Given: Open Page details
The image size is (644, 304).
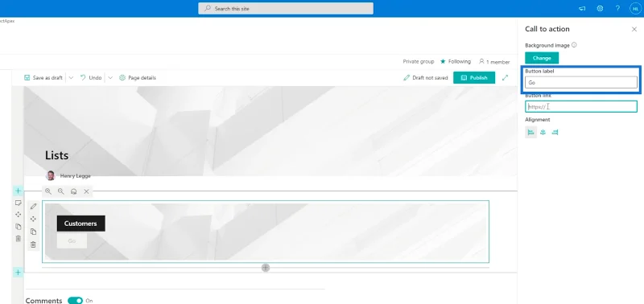Looking at the screenshot, I should pyautogui.click(x=138, y=77).
